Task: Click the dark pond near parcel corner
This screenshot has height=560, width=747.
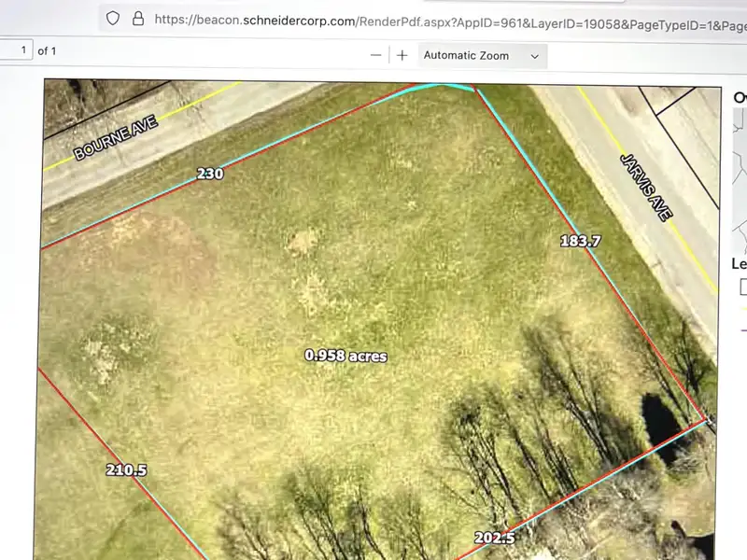Action: point(663,419)
